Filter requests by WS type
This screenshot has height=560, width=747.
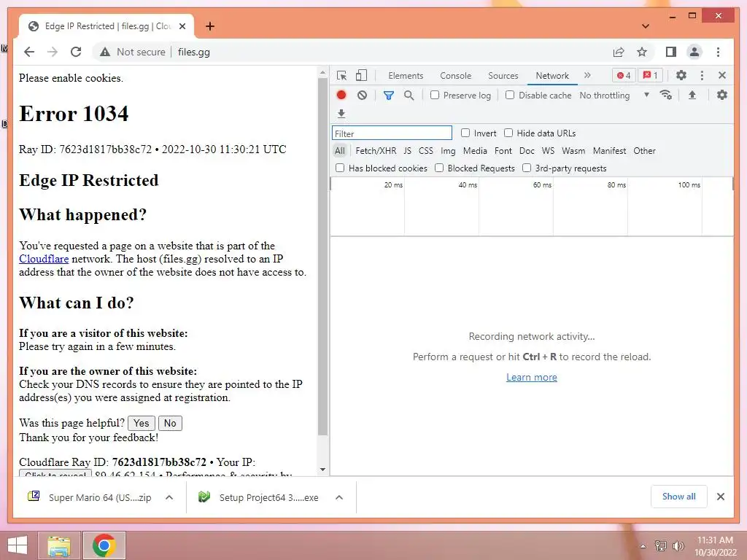tap(548, 151)
